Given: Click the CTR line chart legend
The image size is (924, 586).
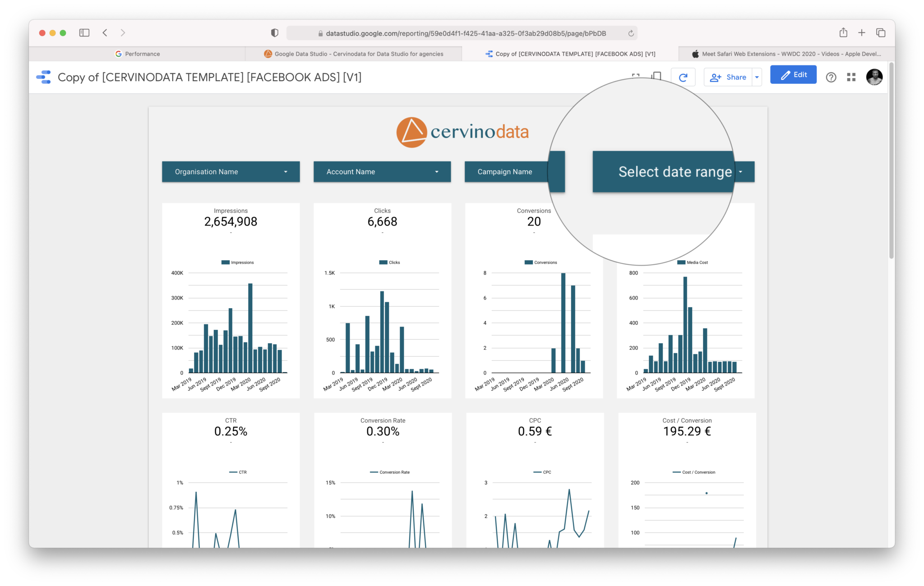Looking at the screenshot, I should (x=238, y=472).
